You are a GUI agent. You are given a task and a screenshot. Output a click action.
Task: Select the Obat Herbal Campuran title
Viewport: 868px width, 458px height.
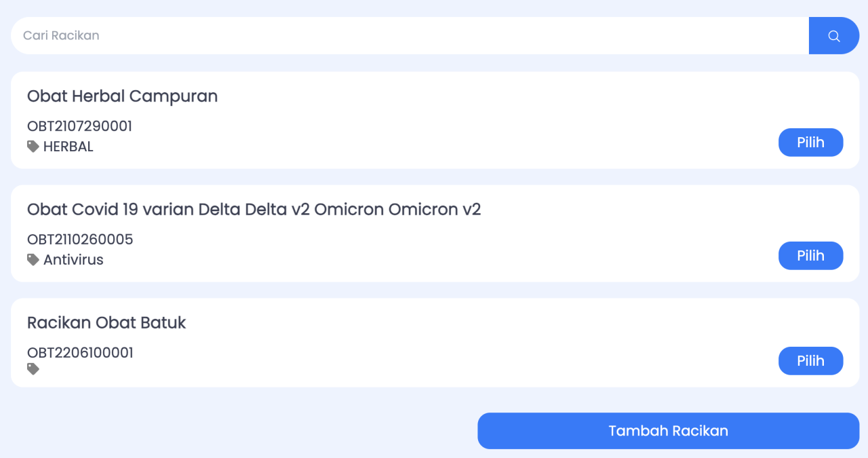122,96
